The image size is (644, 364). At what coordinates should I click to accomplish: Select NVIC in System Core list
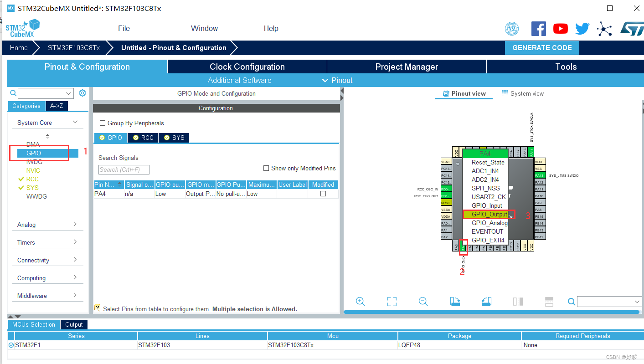click(x=33, y=170)
